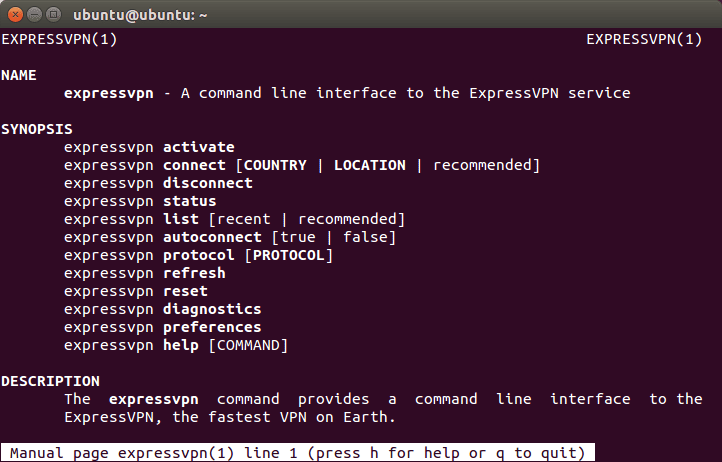Click the bold LOCATION argument

[x=369, y=165]
